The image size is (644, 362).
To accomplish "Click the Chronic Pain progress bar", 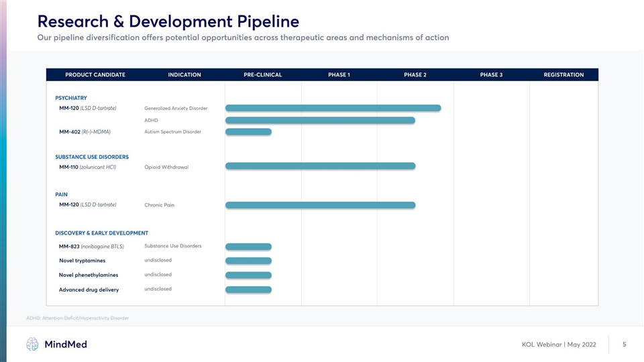I will 320,204.
